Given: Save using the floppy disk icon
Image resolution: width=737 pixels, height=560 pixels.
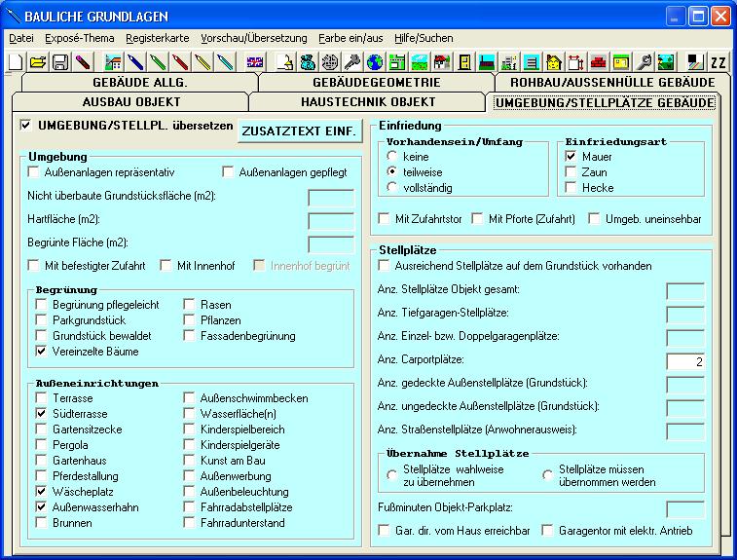Looking at the screenshot, I should [x=59, y=62].
